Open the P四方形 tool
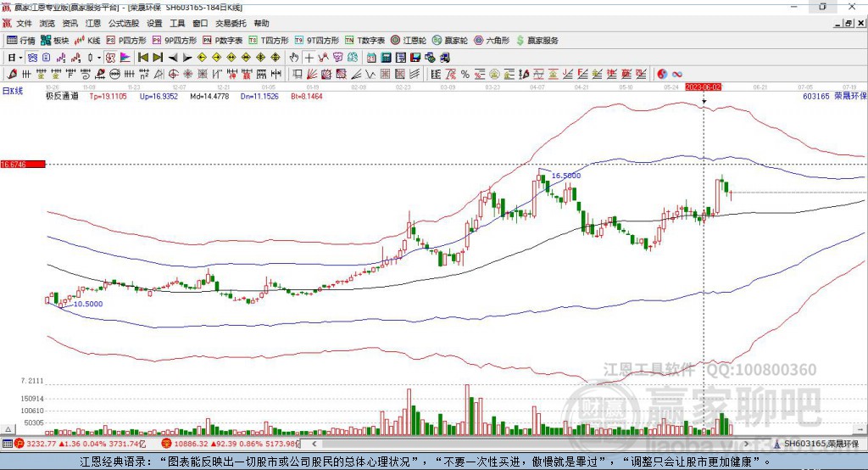This screenshot has height=470, width=868. 126,41
